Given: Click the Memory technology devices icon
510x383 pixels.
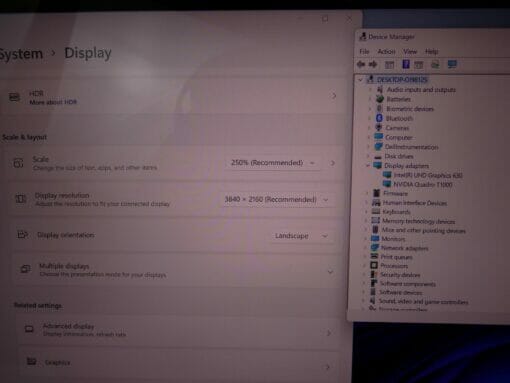Looking at the screenshot, I should point(375,220).
